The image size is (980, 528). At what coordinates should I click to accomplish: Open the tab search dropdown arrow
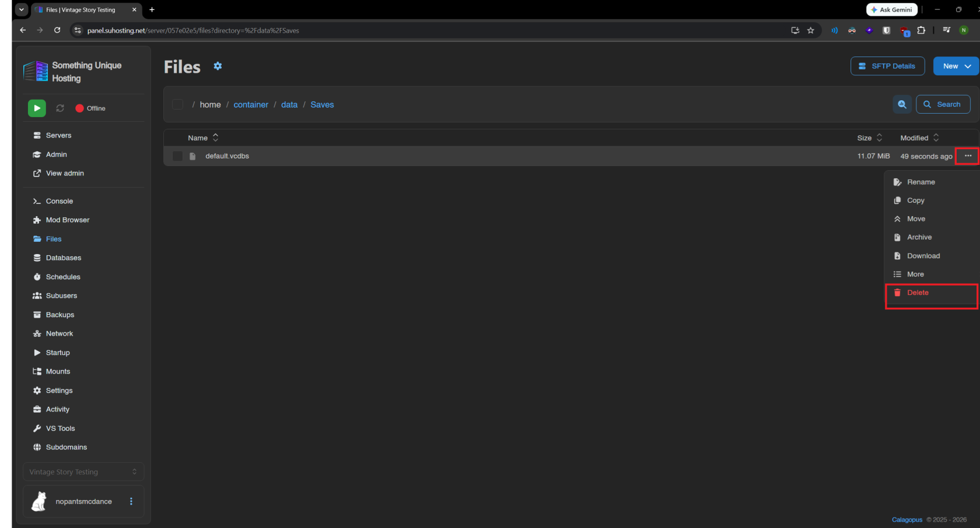pos(21,10)
